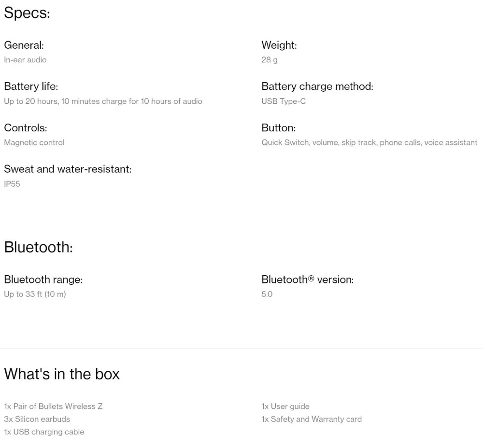Click the In-ear audio text
Viewport: 483px width, 448px height.
tap(25, 60)
